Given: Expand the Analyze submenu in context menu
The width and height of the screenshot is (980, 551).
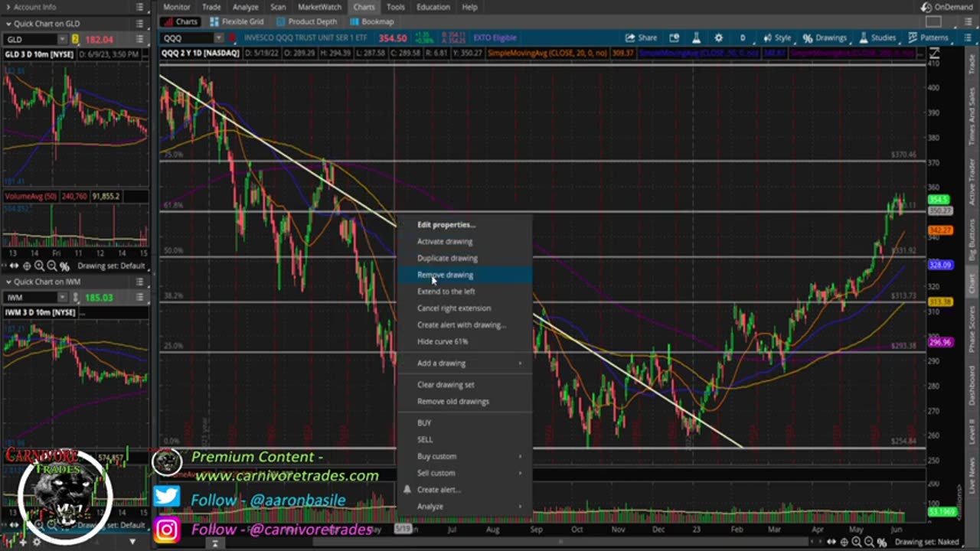Looking at the screenshot, I should click(465, 507).
